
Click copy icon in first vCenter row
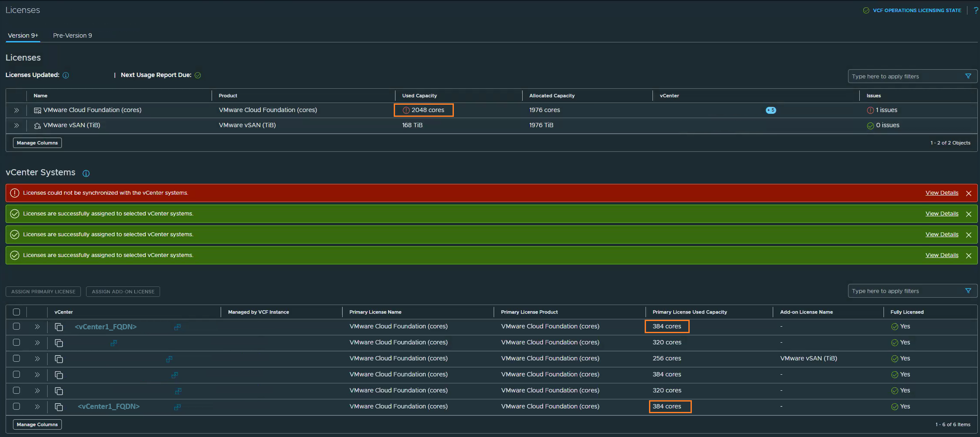point(59,327)
